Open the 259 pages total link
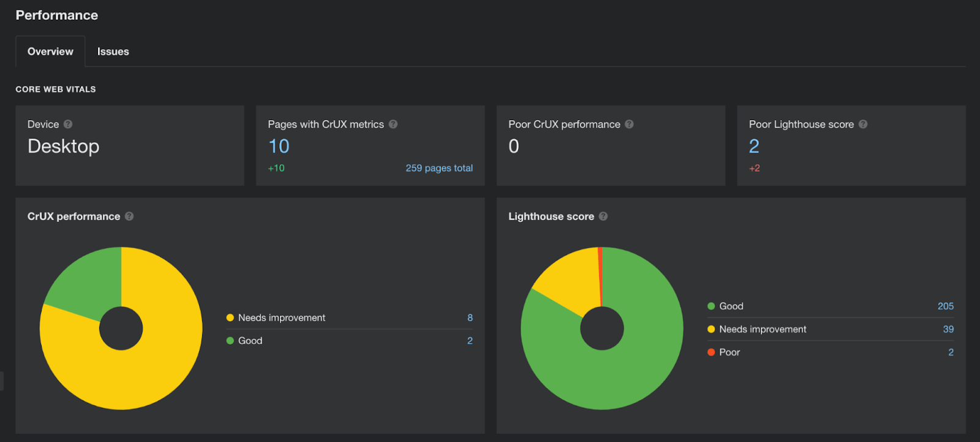 click(439, 168)
